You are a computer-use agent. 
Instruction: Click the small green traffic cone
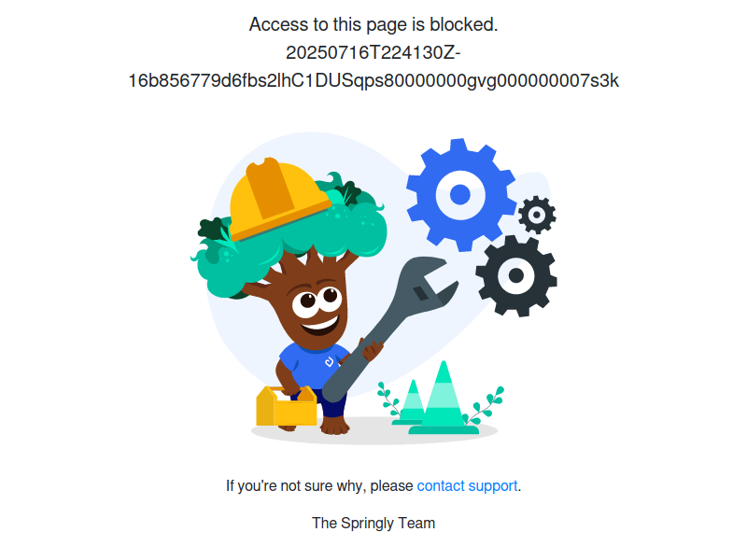[411, 402]
